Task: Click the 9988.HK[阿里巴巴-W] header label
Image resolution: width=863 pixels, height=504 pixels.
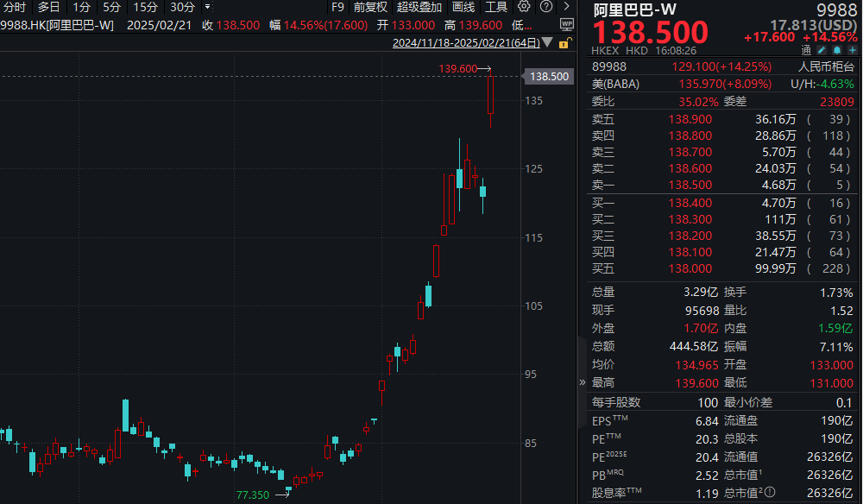Action: tap(57, 25)
